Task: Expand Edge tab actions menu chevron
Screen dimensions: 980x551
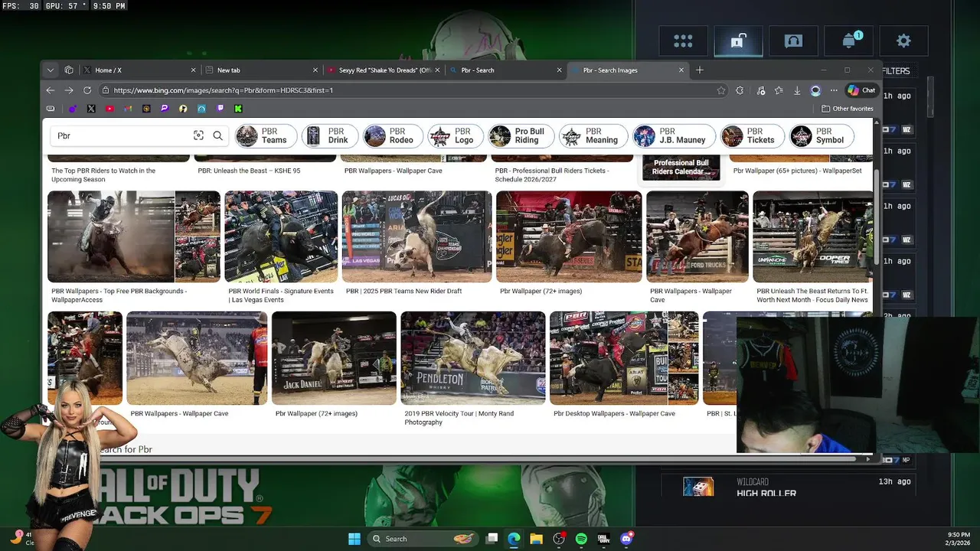Action: point(51,70)
